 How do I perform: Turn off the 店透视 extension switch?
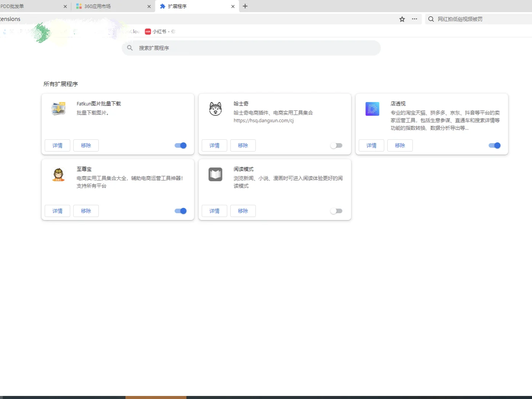[494, 145]
